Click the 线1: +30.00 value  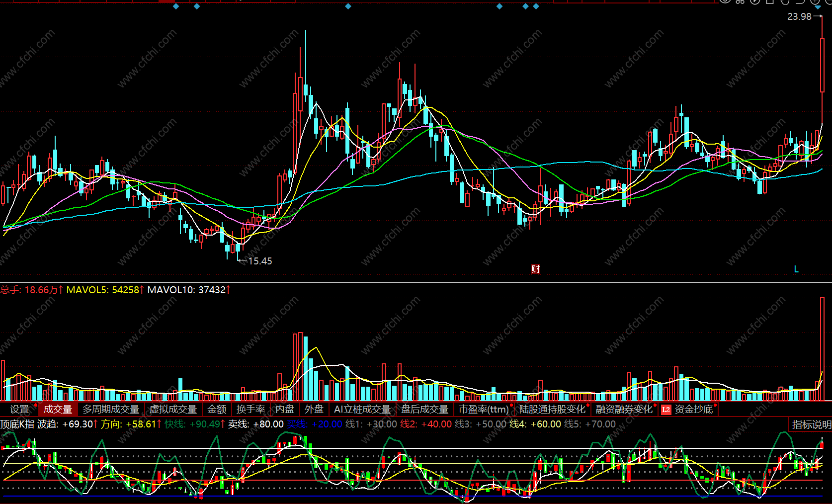pyautogui.click(x=371, y=424)
